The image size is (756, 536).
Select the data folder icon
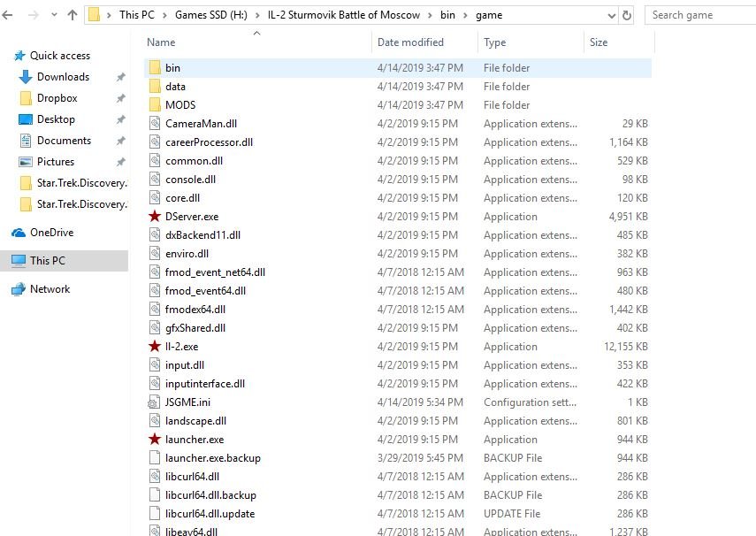tap(155, 87)
